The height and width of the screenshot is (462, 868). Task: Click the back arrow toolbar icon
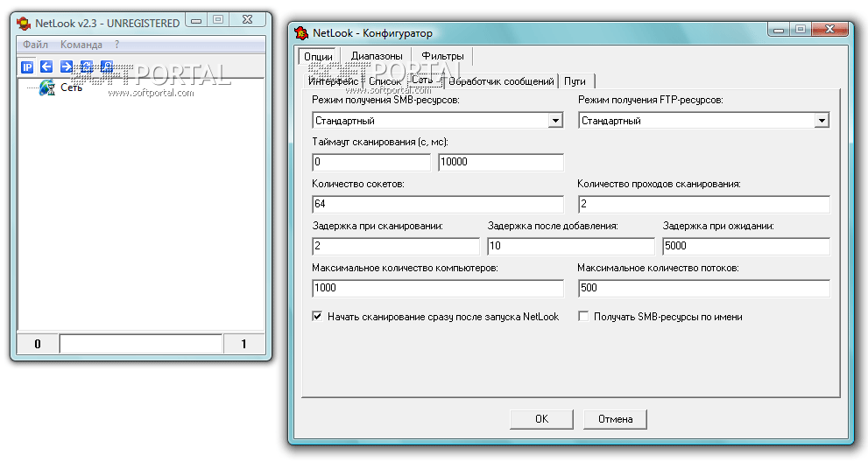pyautogui.click(x=46, y=67)
